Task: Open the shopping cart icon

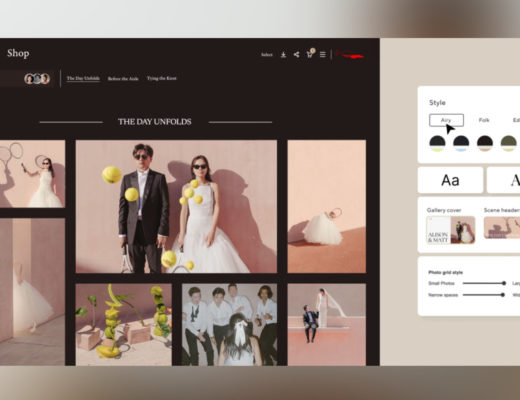Action: point(310,54)
